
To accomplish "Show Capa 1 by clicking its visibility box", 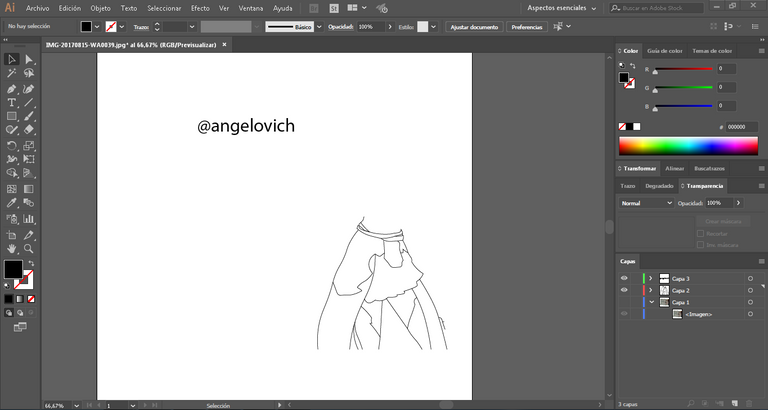I will pos(624,302).
